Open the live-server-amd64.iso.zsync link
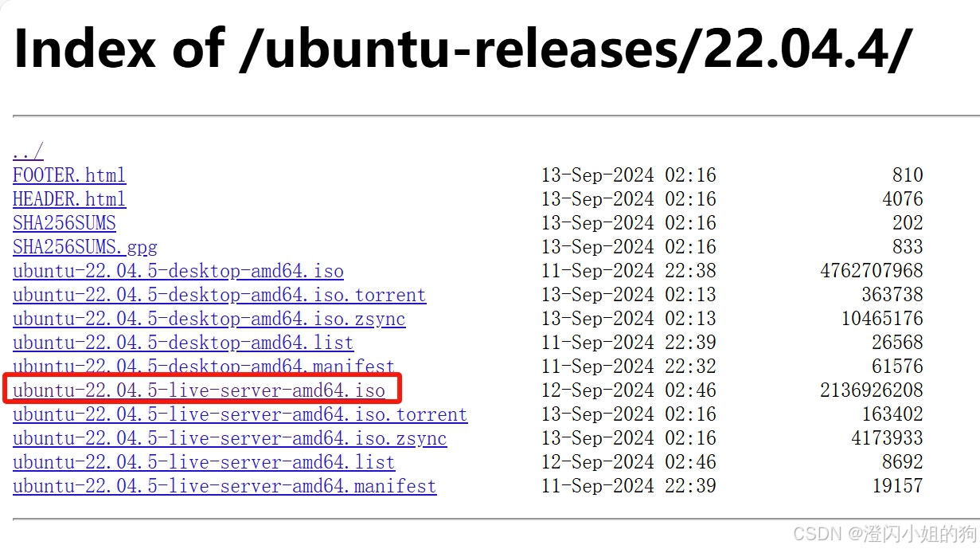The width and height of the screenshot is (980, 549). (x=229, y=438)
